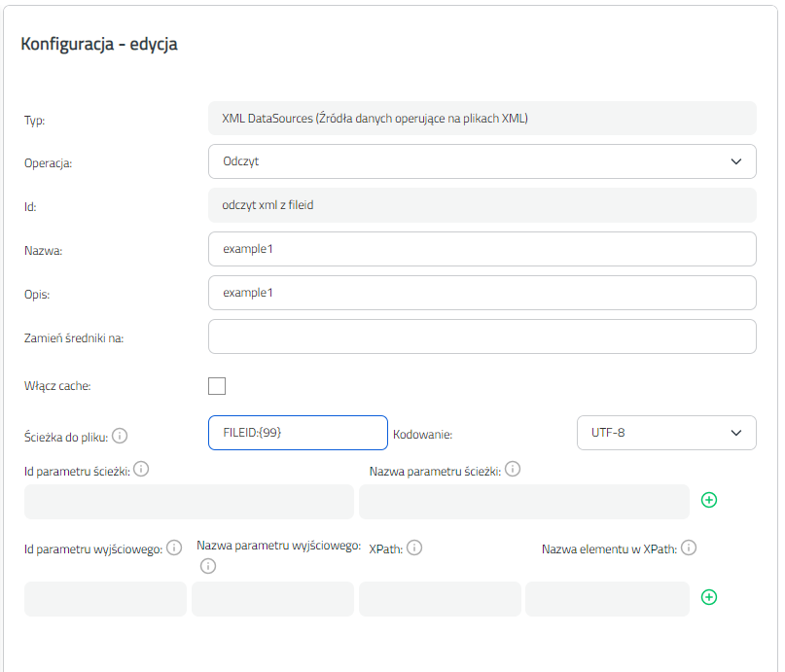Click the empty Zamień średniki na field
Image resolution: width=785 pixels, height=672 pixels.
click(x=482, y=336)
